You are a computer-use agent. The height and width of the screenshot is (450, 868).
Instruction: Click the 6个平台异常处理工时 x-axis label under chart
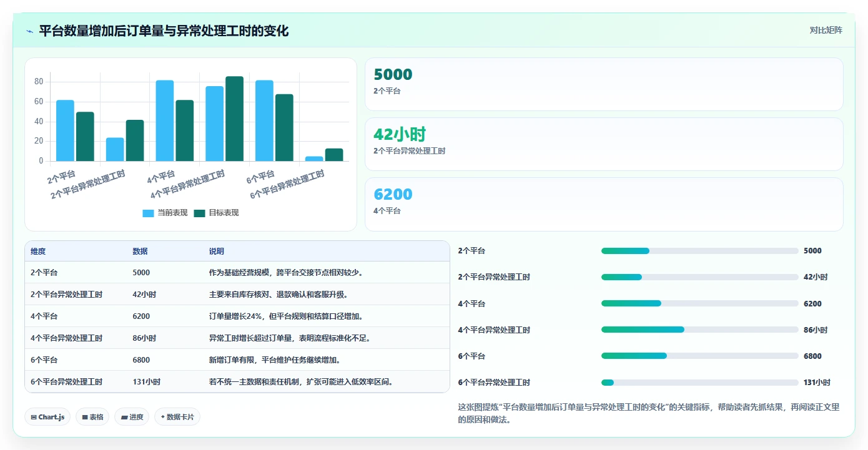(x=287, y=185)
